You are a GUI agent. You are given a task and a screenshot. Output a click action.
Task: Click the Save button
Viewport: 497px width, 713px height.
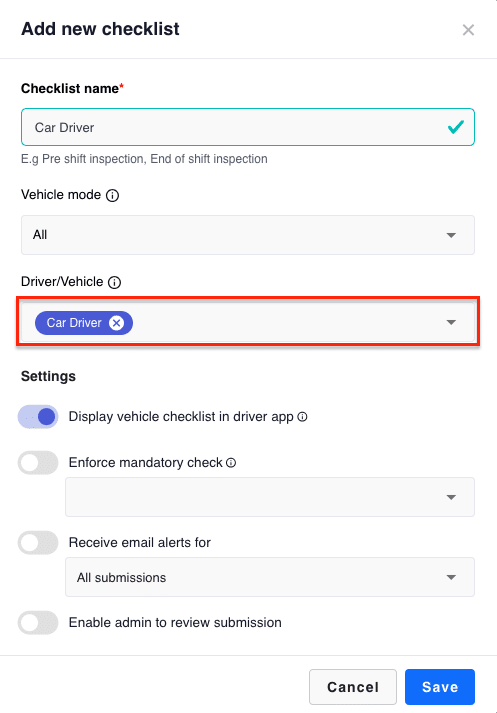tap(440, 687)
